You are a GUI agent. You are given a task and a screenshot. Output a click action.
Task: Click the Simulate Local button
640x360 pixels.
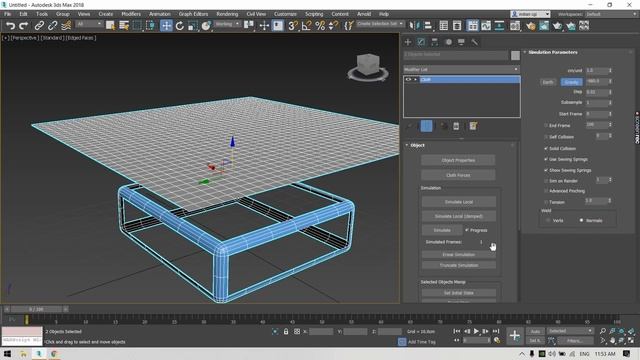(459, 202)
